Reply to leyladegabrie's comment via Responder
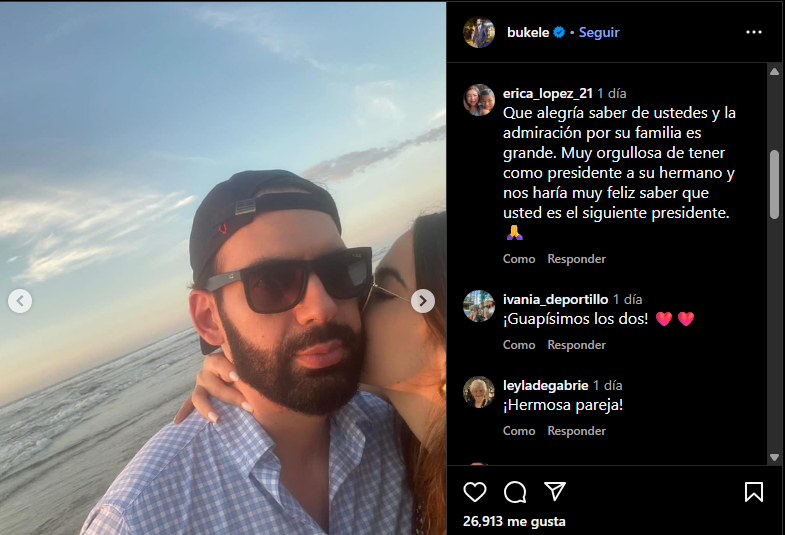 (x=576, y=431)
